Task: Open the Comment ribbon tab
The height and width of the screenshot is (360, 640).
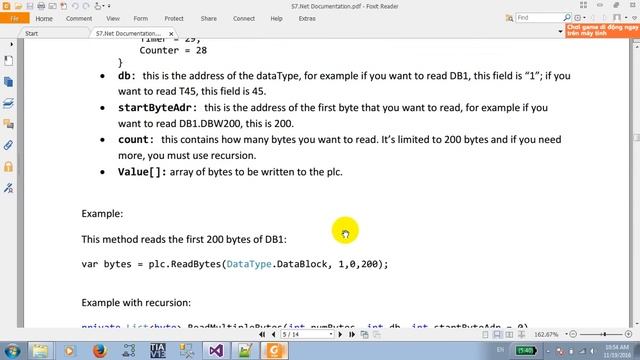Action: 79,18
